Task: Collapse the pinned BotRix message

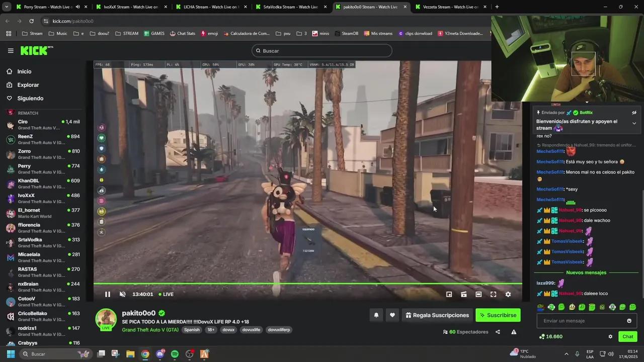Action: tap(634, 123)
